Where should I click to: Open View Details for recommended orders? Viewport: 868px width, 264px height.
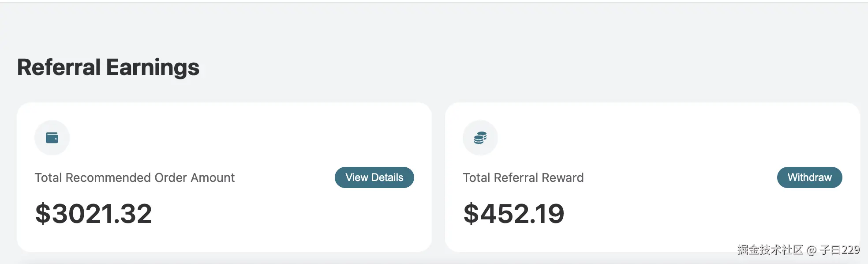(x=374, y=177)
